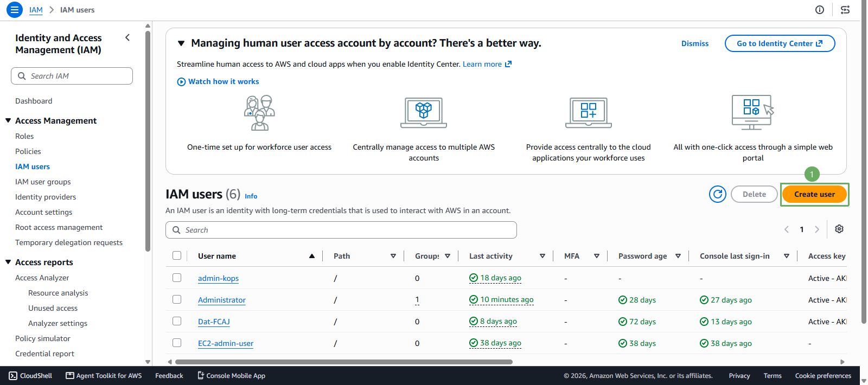Click the Delete button
The image size is (868, 385).
click(x=754, y=194)
